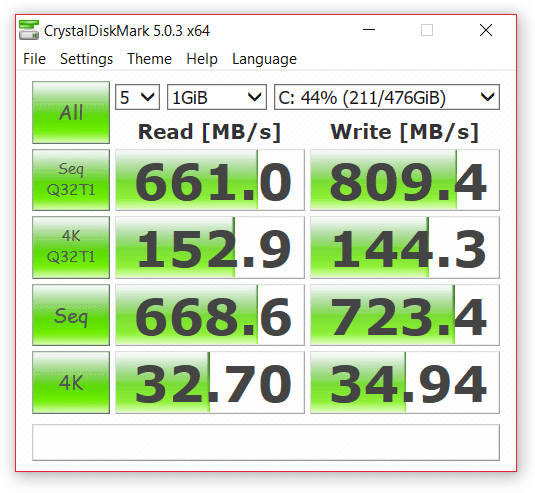Click the 4K Q32T1 read result 152.9
Screen dimensions: 535x493
pos(210,247)
